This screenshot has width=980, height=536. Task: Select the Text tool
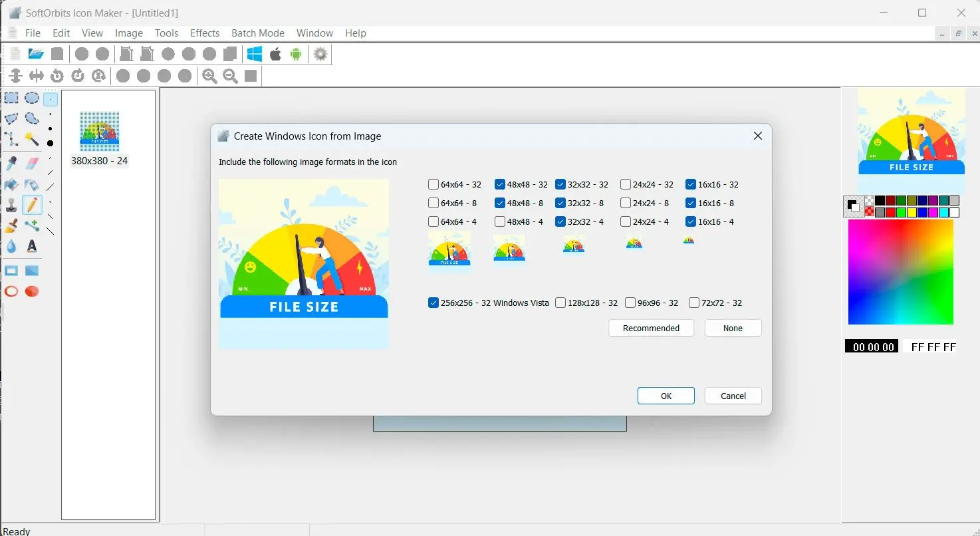point(30,246)
